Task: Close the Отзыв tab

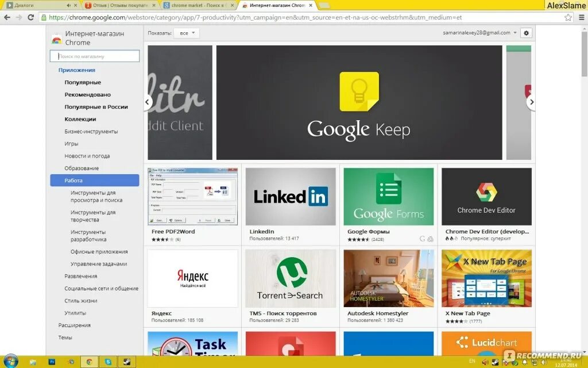Action: 154,5
